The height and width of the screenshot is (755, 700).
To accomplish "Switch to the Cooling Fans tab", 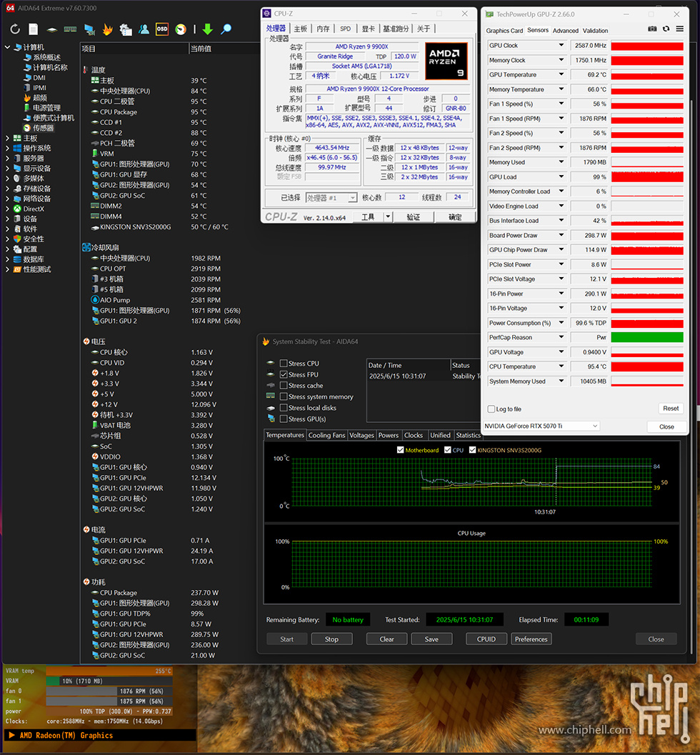I will coord(327,435).
